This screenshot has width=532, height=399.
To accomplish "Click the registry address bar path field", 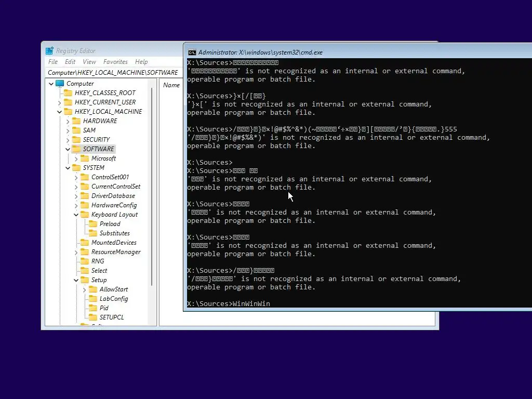I will [114, 73].
